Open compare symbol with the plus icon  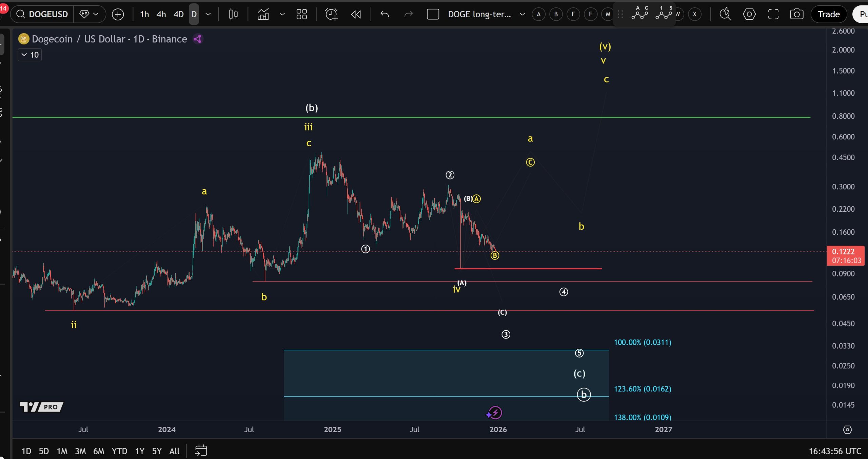[118, 14]
